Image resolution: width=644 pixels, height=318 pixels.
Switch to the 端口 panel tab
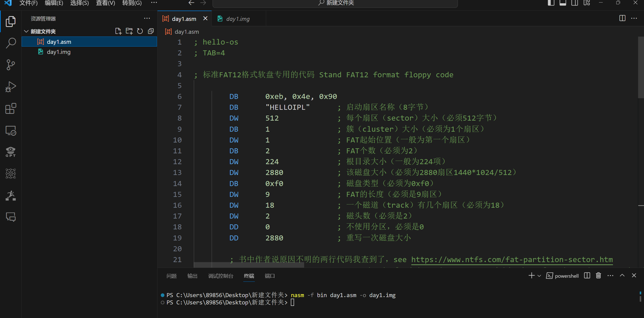(x=270, y=276)
